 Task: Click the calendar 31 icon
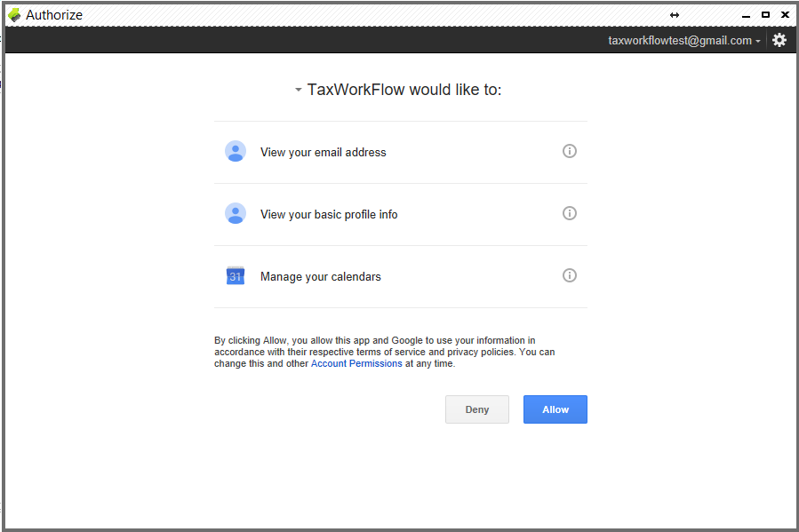coord(236,275)
